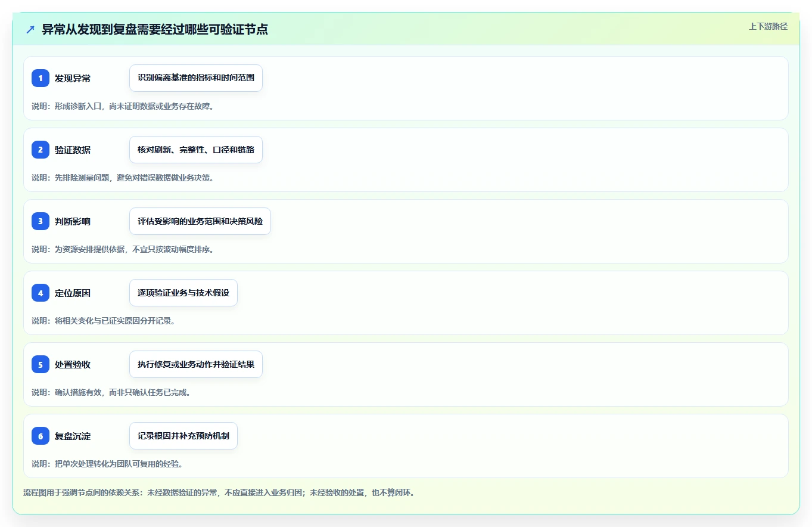The width and height of the screenshot is (812, 527).
Task: Click the step 4 number badge
Action: pos(41,293)
